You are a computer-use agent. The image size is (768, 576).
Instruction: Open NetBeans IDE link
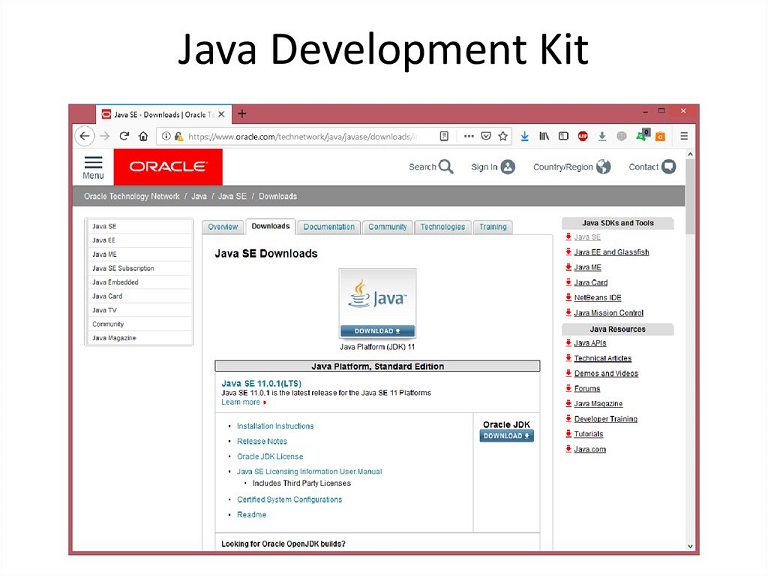click(598, 298)
